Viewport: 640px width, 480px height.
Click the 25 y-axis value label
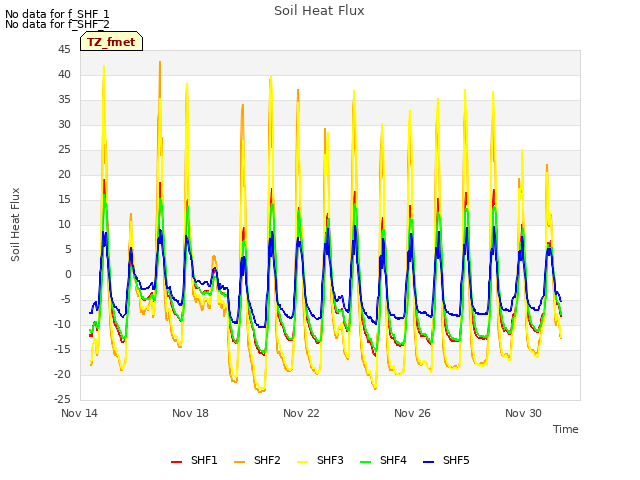64,149
